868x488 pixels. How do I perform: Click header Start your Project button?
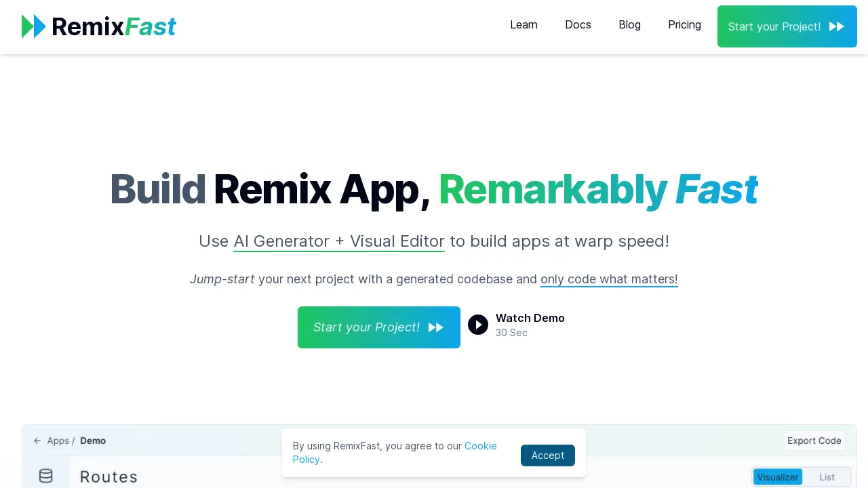coord(787,26)
